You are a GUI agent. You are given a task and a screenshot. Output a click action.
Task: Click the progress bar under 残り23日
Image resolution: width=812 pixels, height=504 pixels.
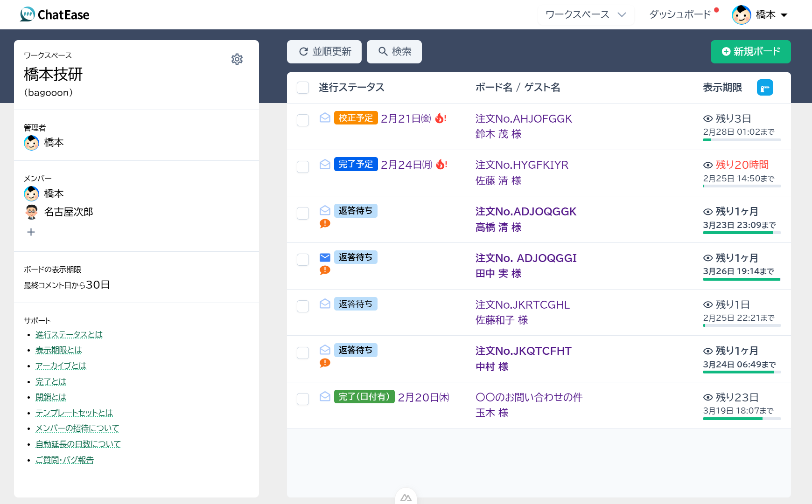point(741,419)
